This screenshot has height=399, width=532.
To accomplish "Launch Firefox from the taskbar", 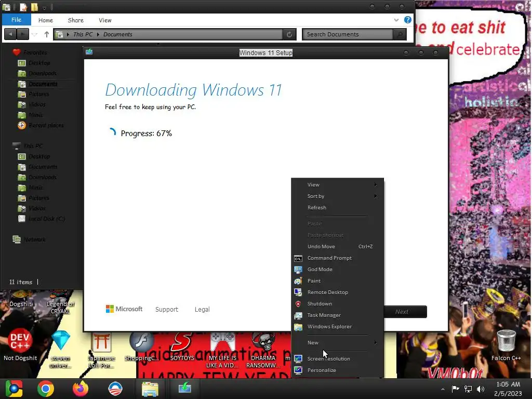I will coord(81,389).
